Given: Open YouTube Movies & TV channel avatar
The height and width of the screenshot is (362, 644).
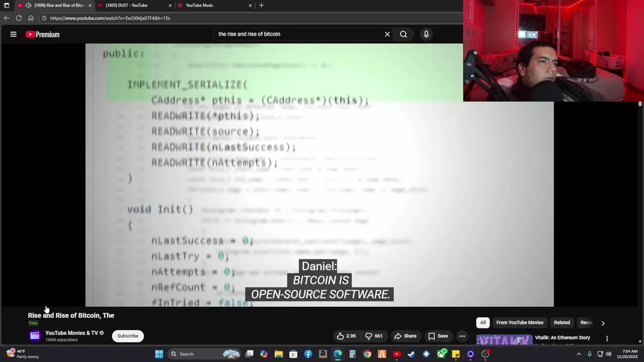Looking at the screenshot, I should pos(35,335).
